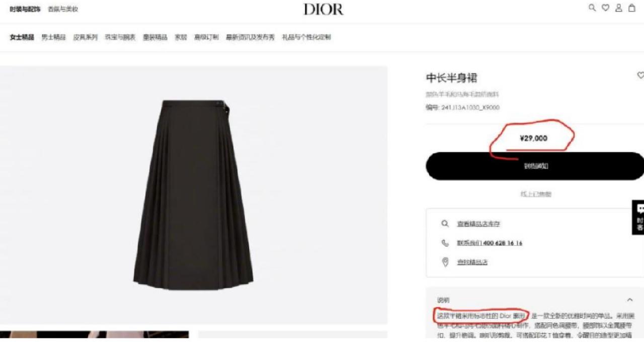The height and width of the screenshot is (342, 644).
Task: Click the DIOR logo
Action: coord(324,9)
